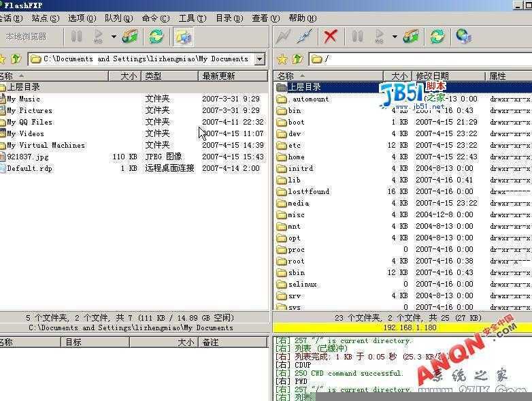Click right pane parent folder up-arrow icon
The width and height of the screenshot is (532, 401).
(x=297, y=59)
